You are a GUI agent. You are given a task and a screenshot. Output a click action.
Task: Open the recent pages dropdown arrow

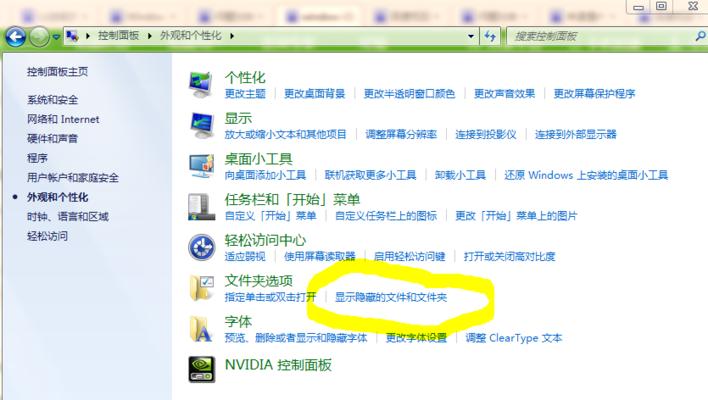56,37
